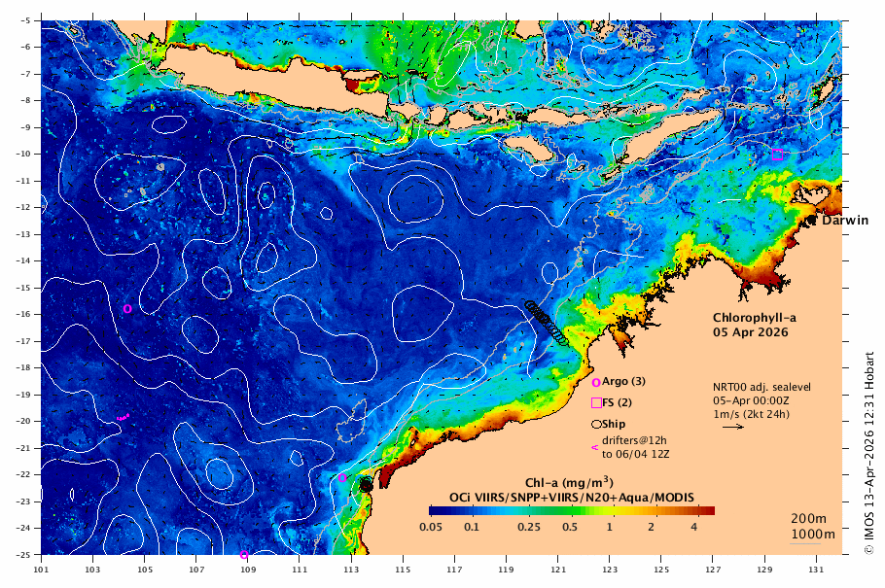The height and width of the screenshot is (588, 885).
Task: Click the magenta drifter track near latitude -20
Action: point(124,417)
